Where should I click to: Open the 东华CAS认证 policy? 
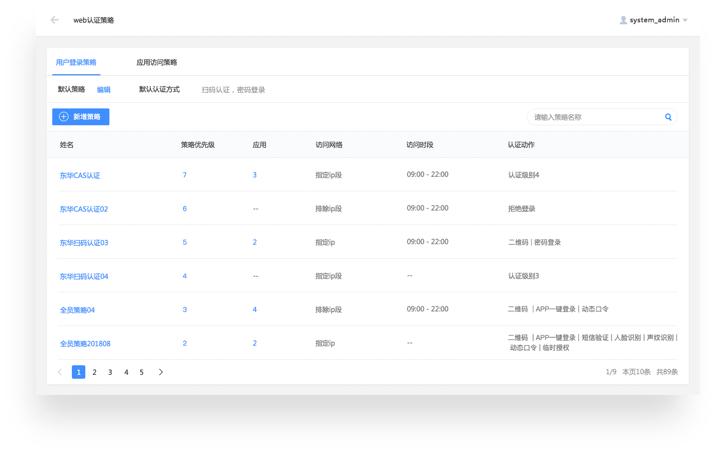pos(80,176)
